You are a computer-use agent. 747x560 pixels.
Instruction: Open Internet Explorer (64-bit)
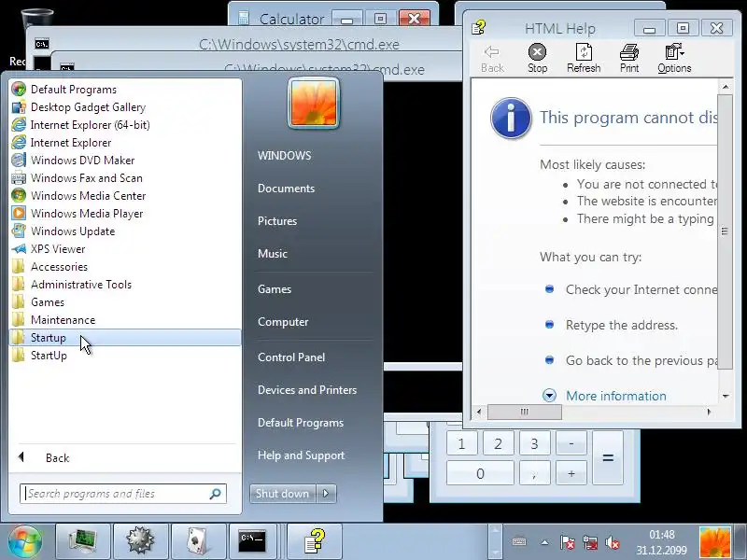pyautogui.click(x=125, y=125)
